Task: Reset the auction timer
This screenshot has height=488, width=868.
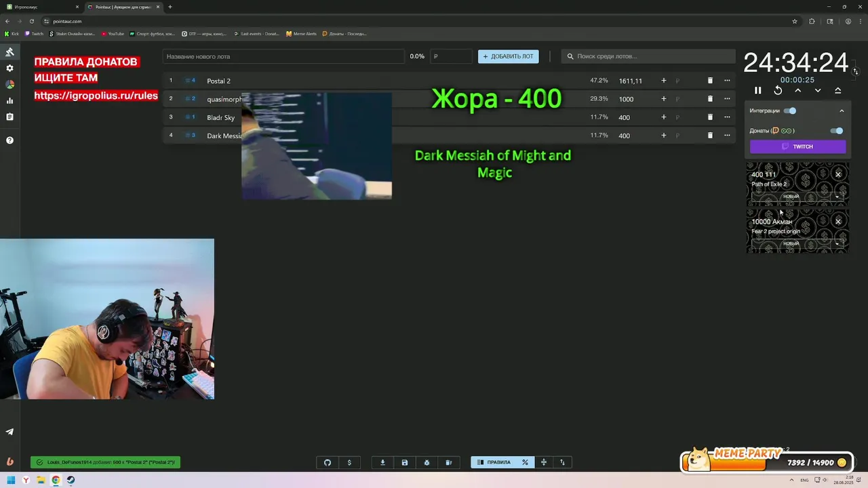Action: pyautogui.click(x=778, y=91)
